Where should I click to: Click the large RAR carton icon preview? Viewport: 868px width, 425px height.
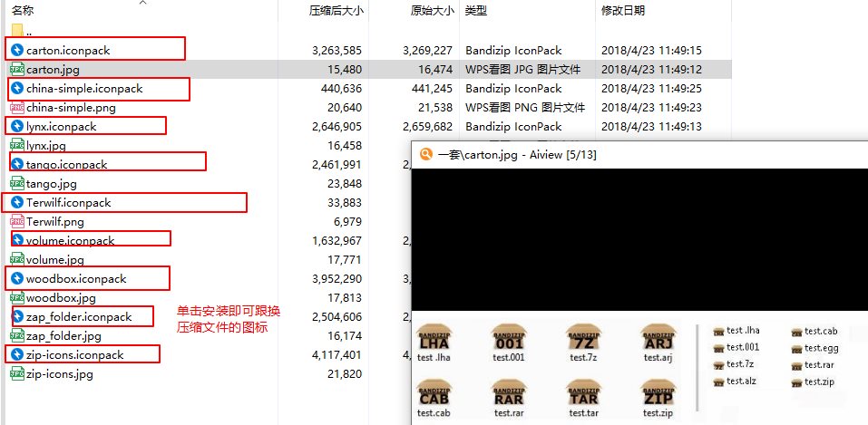coord(509,393)
